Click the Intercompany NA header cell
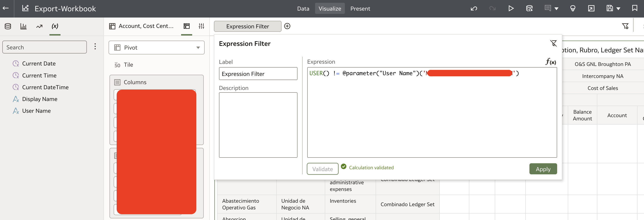The image size is (644, 220). [x=602, y=76]
